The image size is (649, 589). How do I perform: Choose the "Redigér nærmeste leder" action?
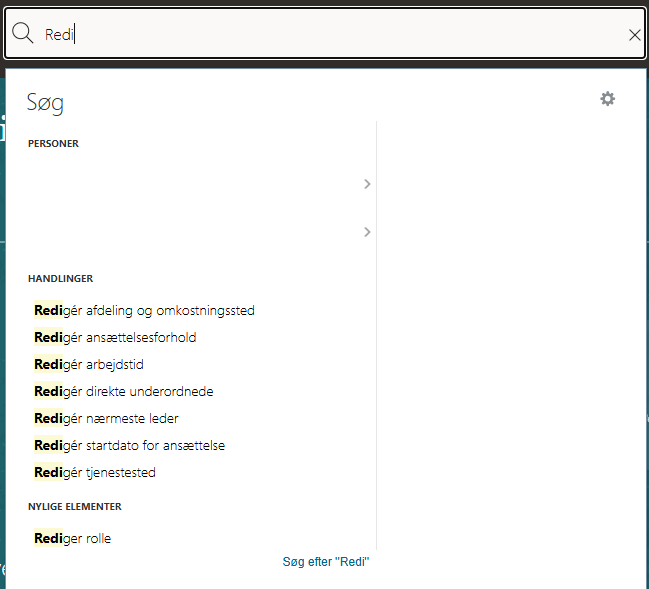click(106, 418)
